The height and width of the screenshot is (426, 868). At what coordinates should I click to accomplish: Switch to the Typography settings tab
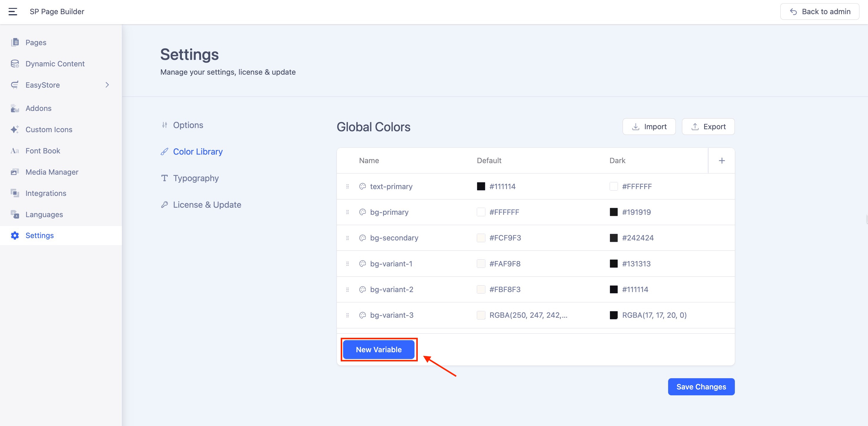(196, 178)
